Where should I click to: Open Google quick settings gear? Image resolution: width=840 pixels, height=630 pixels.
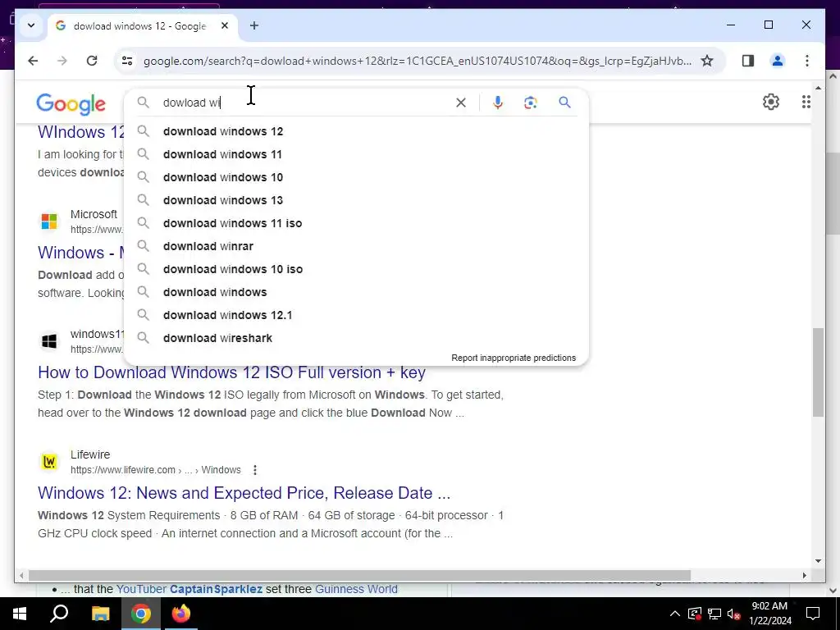pos(771,102)
